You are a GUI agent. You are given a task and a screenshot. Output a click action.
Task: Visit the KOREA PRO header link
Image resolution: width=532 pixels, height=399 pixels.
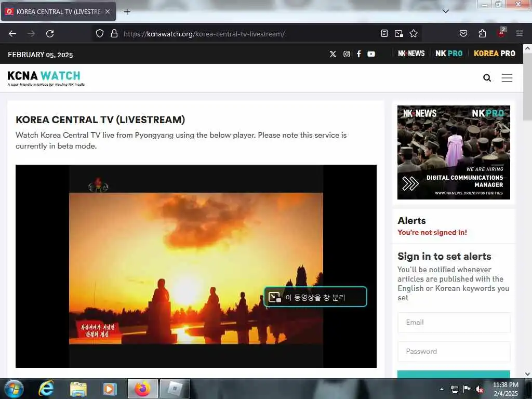[495, 54]
